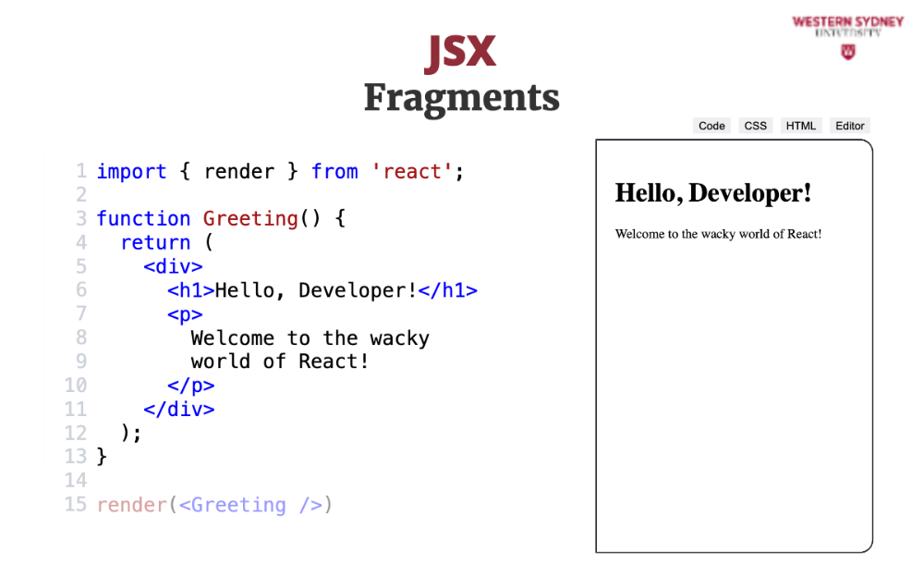Viewport: 924px width, 577px height.
Task: Click the opening div tag on line 5
Action: pyautogui.click(x=173, y=267)
